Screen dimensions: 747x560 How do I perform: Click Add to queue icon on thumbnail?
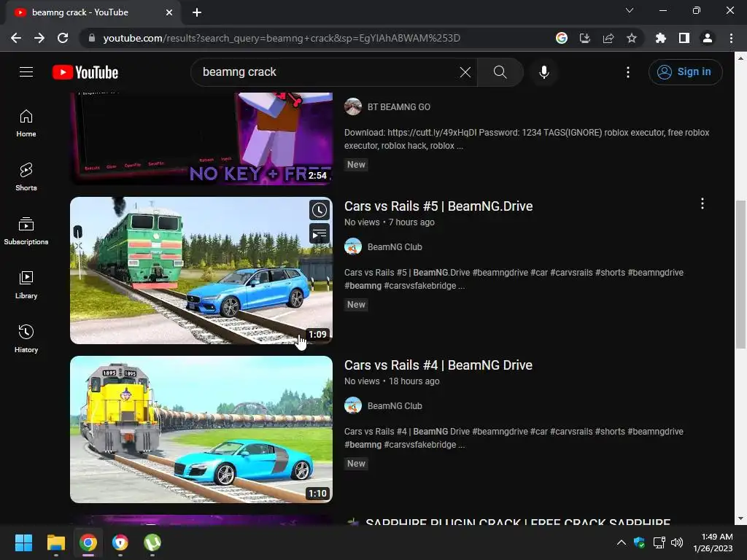coord(320,233)
